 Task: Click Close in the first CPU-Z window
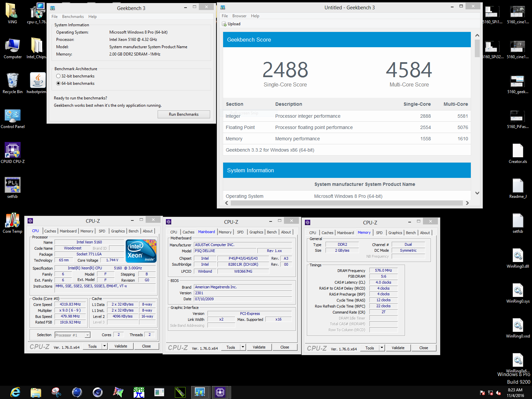point(146,346)
